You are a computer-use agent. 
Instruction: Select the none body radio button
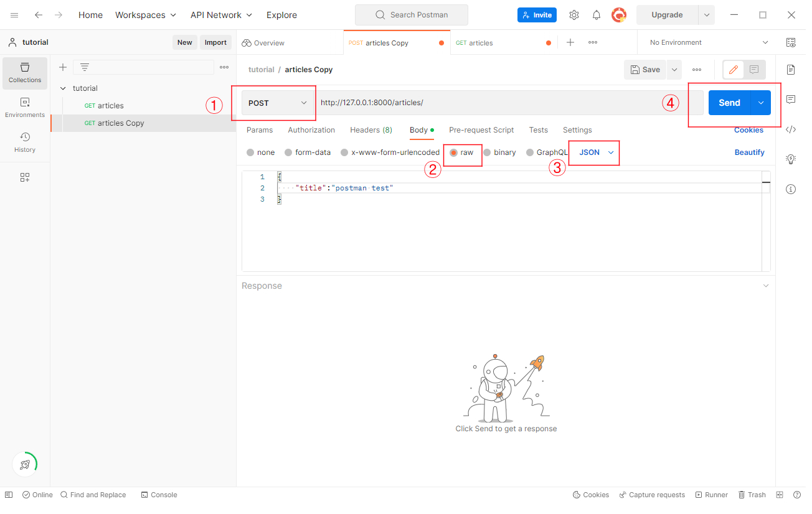250,152
